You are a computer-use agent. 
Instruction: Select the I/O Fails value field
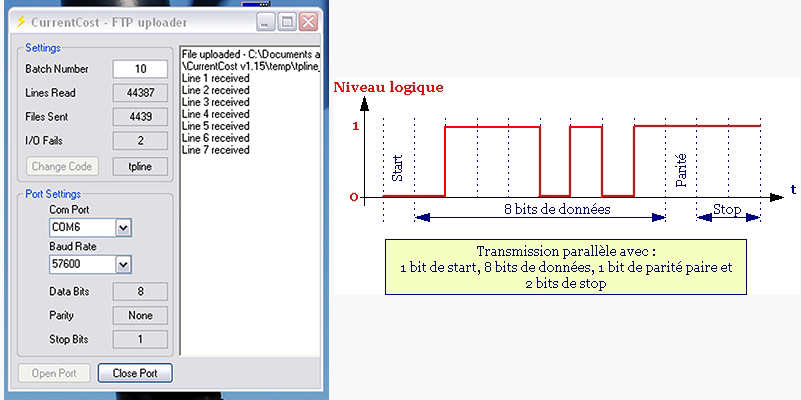click(x=139, y=141)
